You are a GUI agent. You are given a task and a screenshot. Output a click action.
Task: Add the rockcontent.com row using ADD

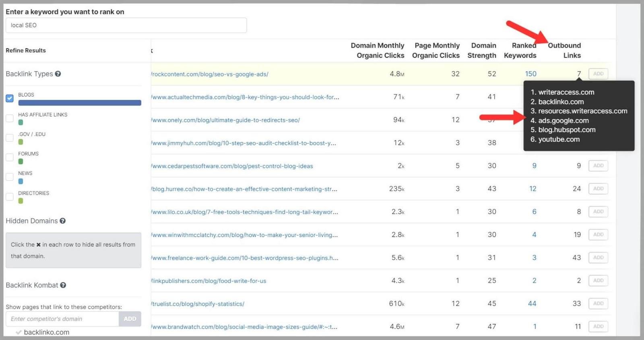598,74
